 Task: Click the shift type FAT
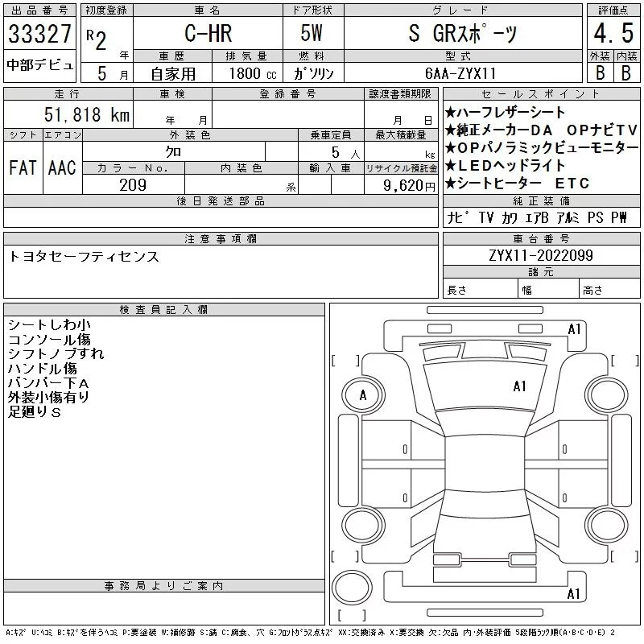[x=23, y=167]
